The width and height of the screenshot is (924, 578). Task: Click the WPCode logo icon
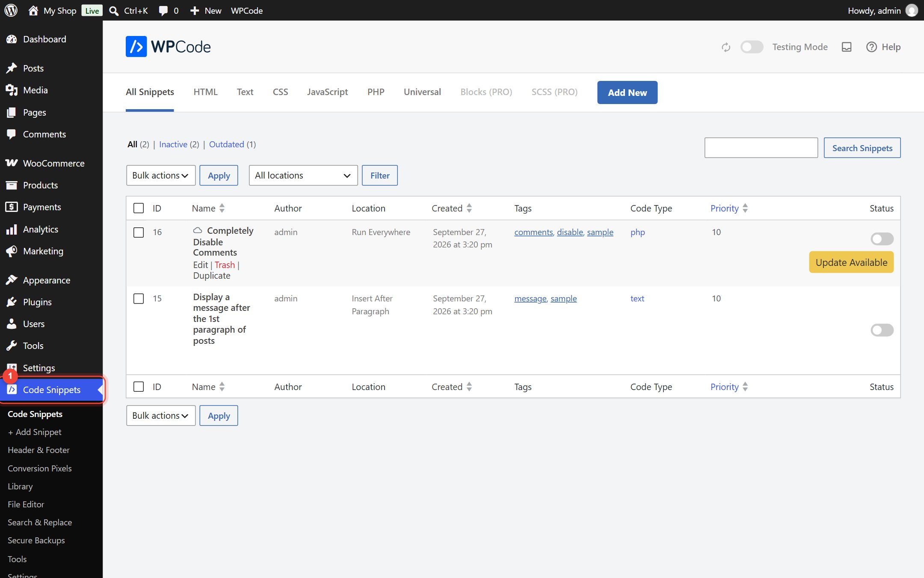pyautogui.click(x=136, y=46)
